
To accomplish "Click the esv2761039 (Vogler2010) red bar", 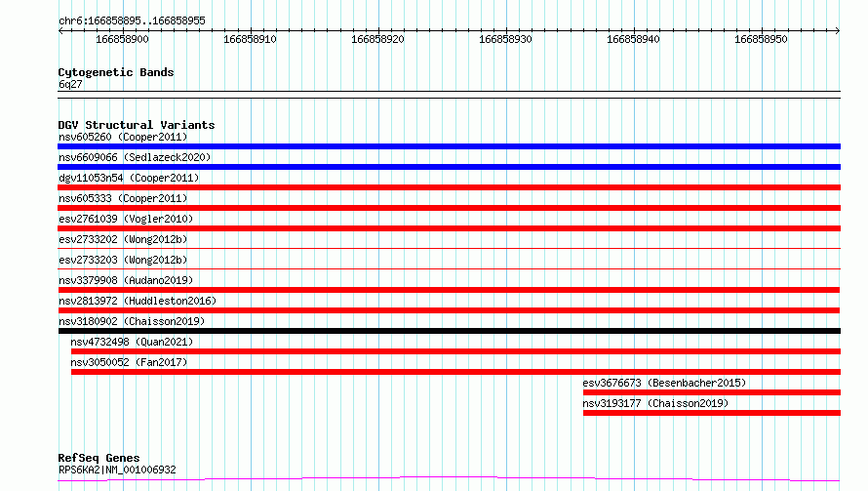I will point(449,228).
